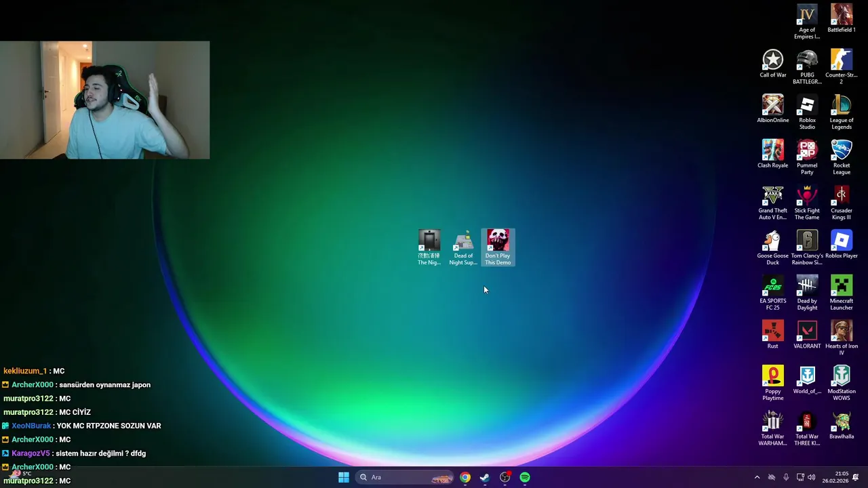Click the streamer webcam overlay
Image resolution: width=868 pixels, height=488 pixels.
[105, 100]
